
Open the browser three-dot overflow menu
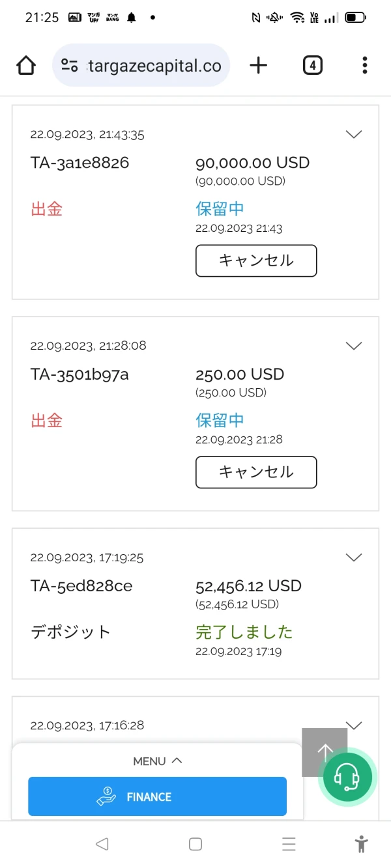[x=364, y=65]
